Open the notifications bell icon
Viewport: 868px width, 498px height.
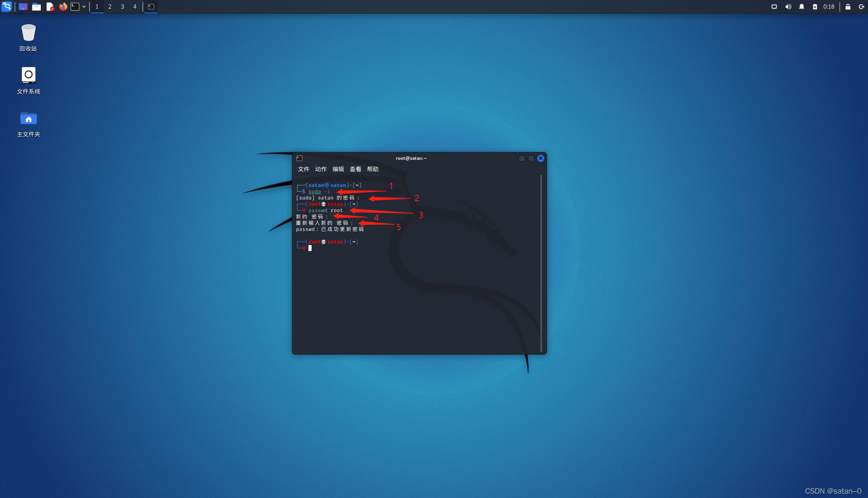pos(802,6)
